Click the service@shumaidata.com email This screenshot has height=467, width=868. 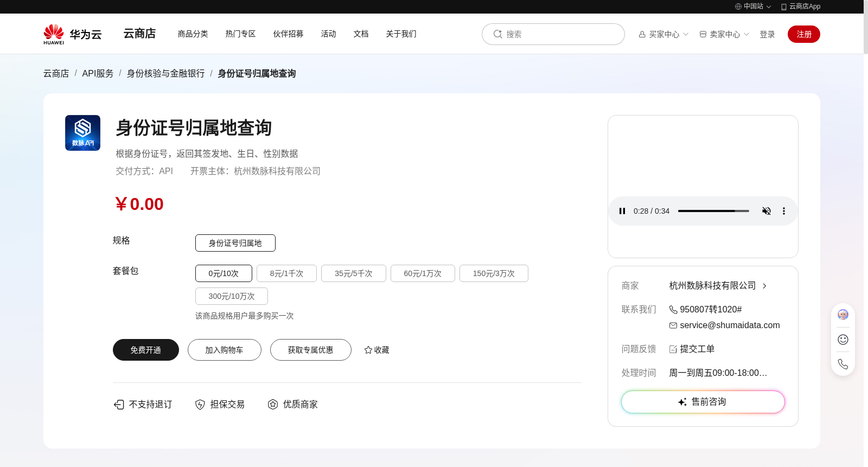(x=730, y=325)
